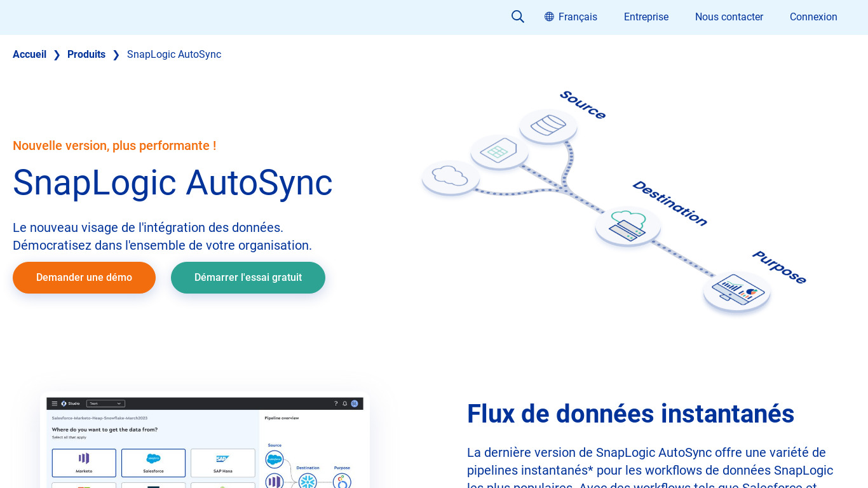
Task: Click the Marketo source node in pipeline
Action: click(275, 481)
